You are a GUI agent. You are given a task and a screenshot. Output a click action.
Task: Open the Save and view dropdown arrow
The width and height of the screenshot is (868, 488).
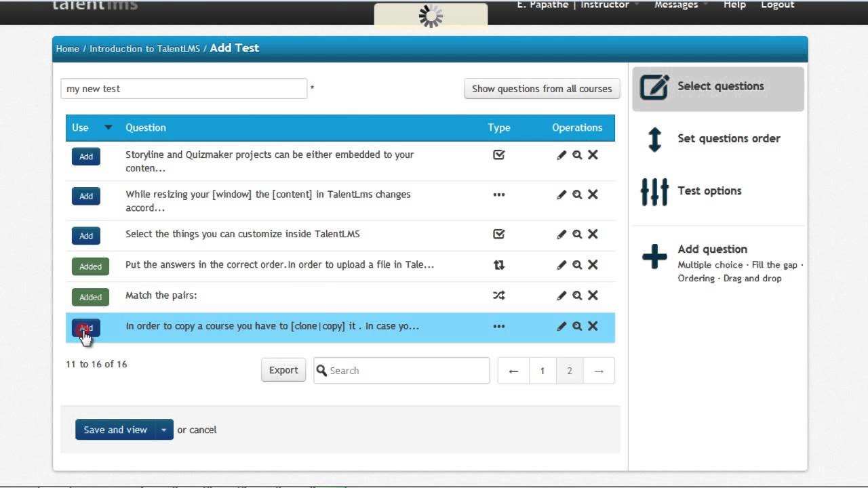pos(163,430)
